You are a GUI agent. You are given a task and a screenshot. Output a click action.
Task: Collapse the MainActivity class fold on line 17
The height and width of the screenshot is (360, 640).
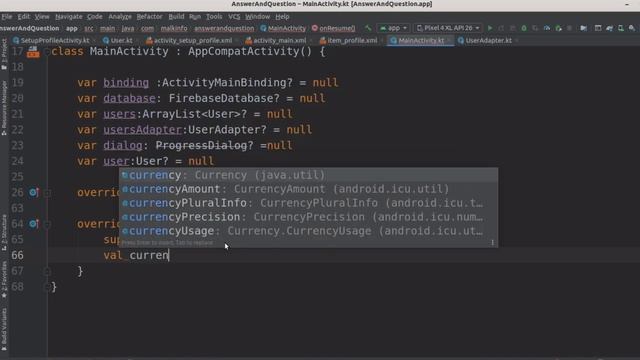(x=47, y=52)
